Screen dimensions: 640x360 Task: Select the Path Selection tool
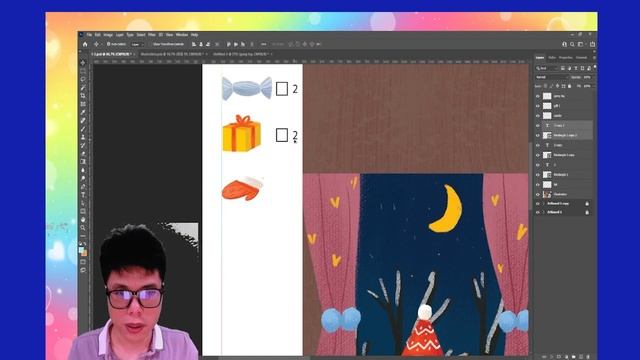click(83, 203)
